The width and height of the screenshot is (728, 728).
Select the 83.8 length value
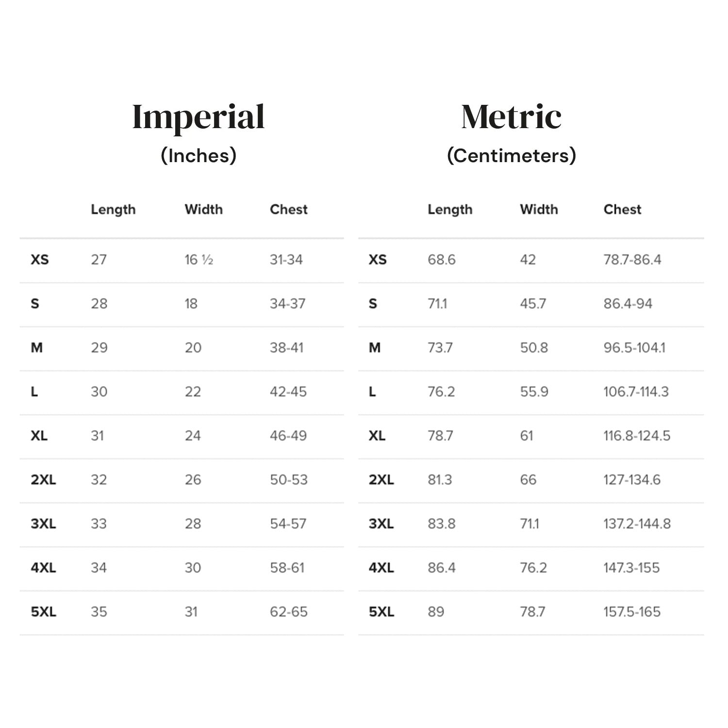(x=441, y=524)
